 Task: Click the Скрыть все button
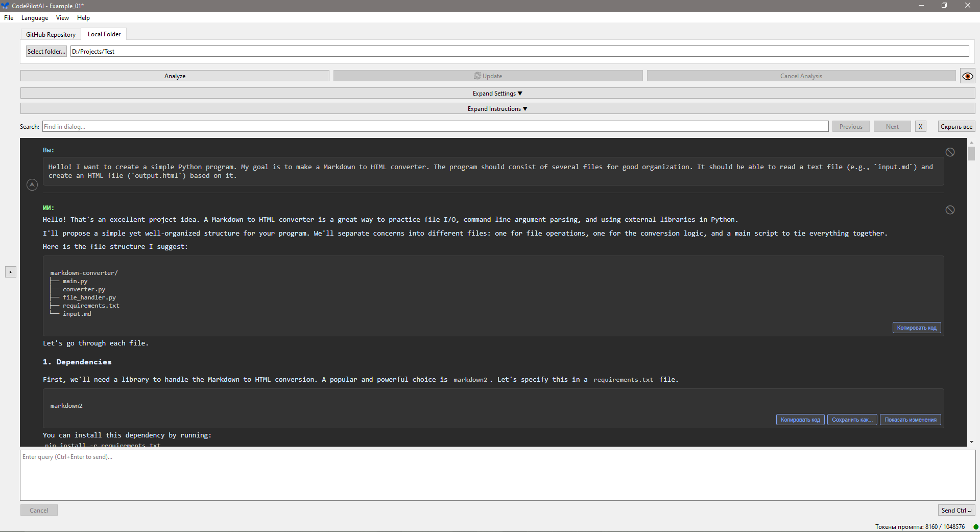tap(956, 127)
